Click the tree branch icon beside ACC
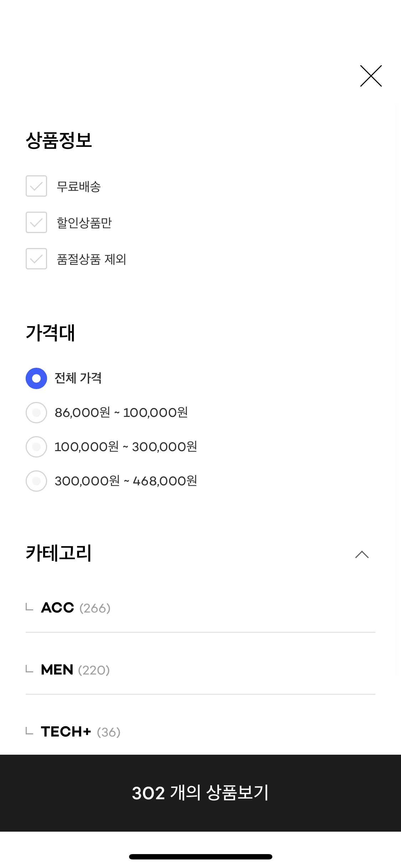401x868 pixels. 29,607
